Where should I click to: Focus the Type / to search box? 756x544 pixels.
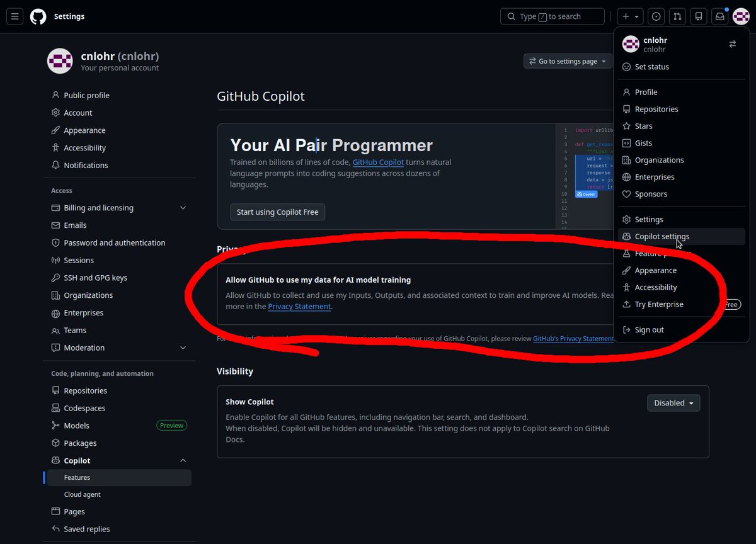[553, 16]
